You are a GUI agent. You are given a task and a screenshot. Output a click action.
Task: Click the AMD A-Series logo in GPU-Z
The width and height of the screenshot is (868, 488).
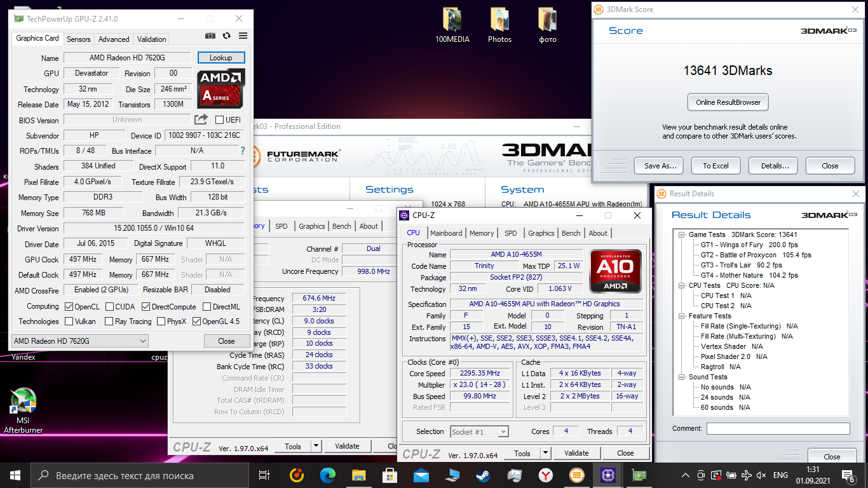(221, 88)
